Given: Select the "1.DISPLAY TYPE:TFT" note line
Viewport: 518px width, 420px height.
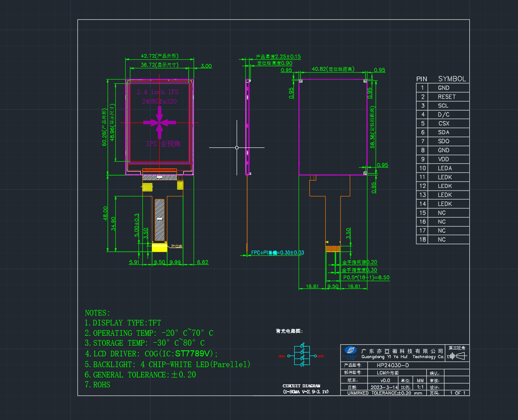Looking at the screenshot, I should click(123, 323).
